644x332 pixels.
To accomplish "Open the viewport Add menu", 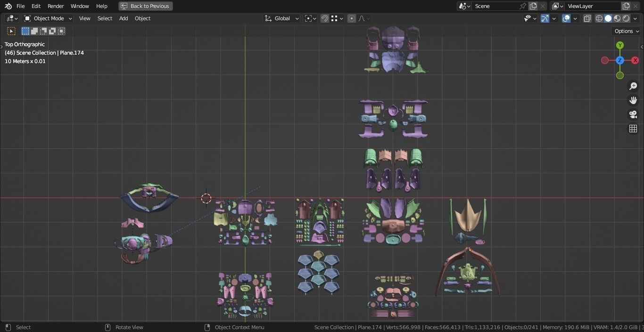I will (124, 18).
